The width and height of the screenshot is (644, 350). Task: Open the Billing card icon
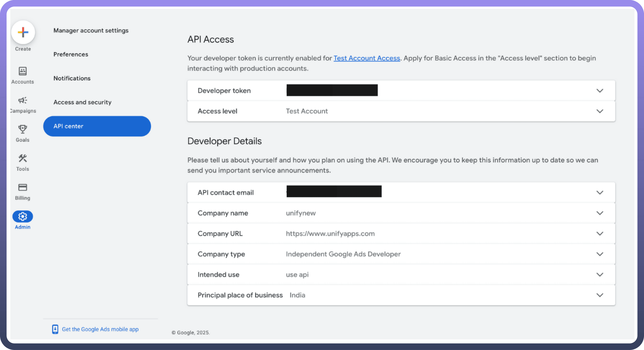coord(23,187)
